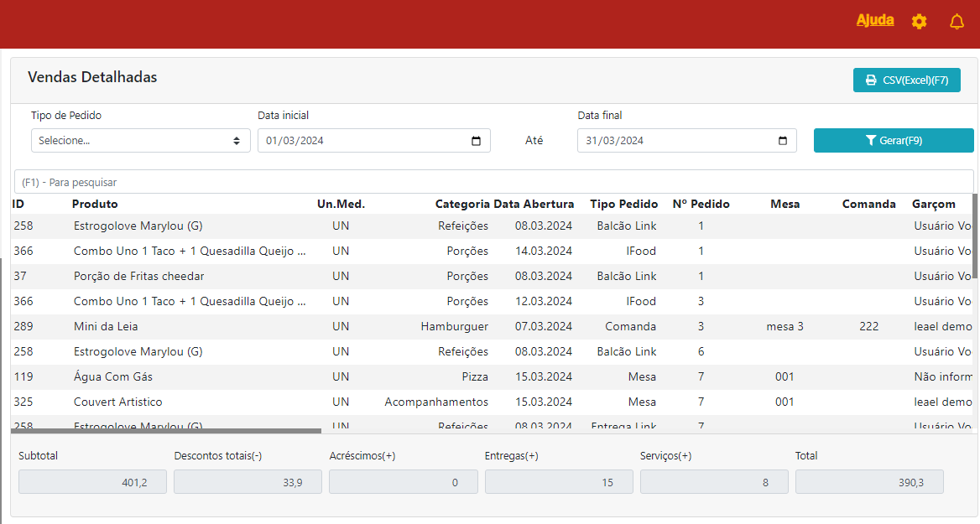Open calendar picker for Data inicial
Image resolution: width=980 pixels, height=524 pixels.
[x=476, y=141]
